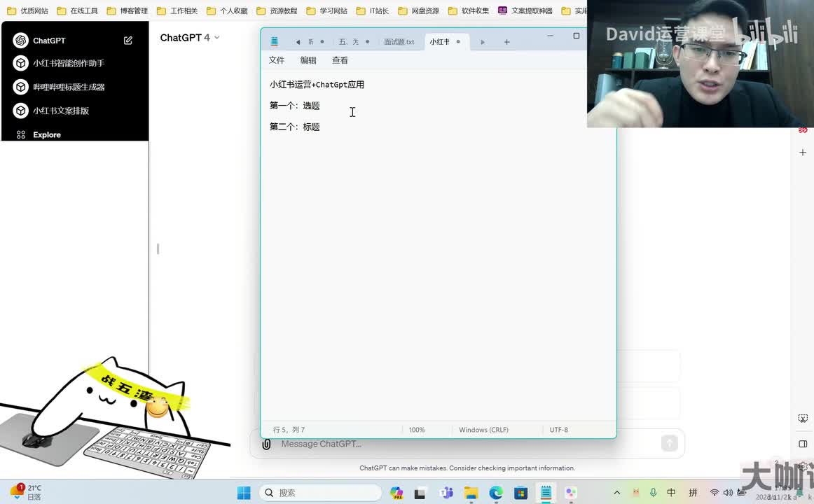Click the UTF-8 encoding in status bar

[558, 430]
